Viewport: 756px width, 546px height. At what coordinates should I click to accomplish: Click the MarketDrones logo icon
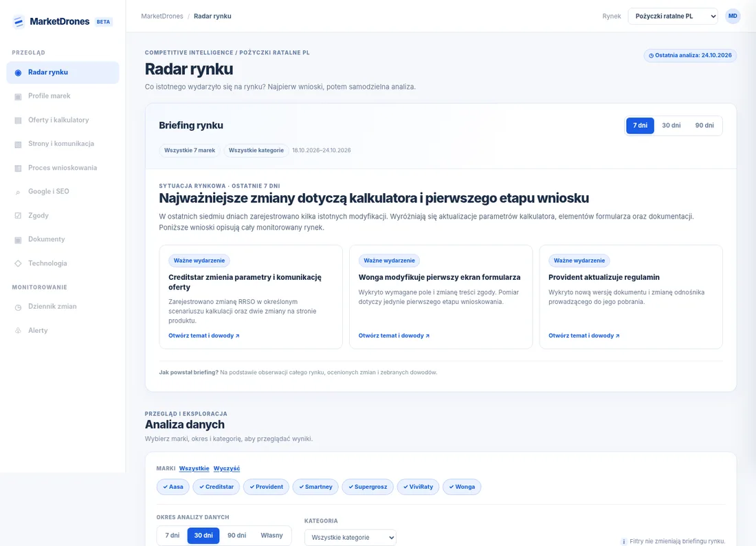click(x=19, y=22)
